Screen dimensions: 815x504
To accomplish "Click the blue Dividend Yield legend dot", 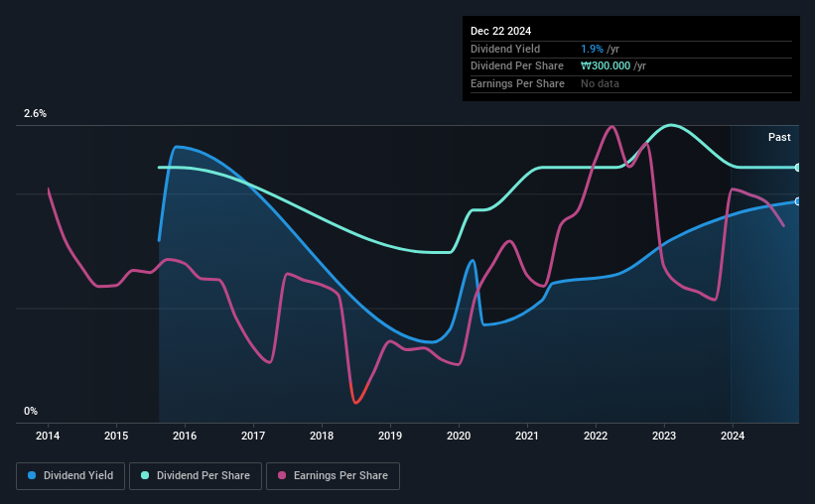I will tap(32, 475).
